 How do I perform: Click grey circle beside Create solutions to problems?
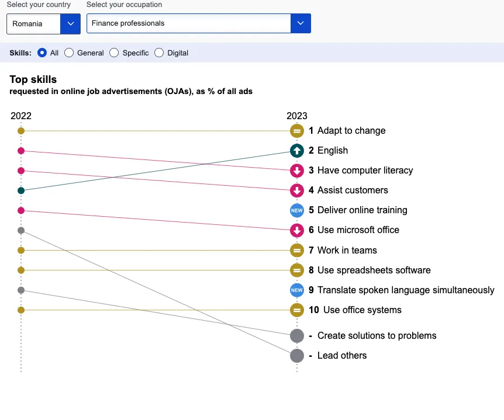(297, 336)
